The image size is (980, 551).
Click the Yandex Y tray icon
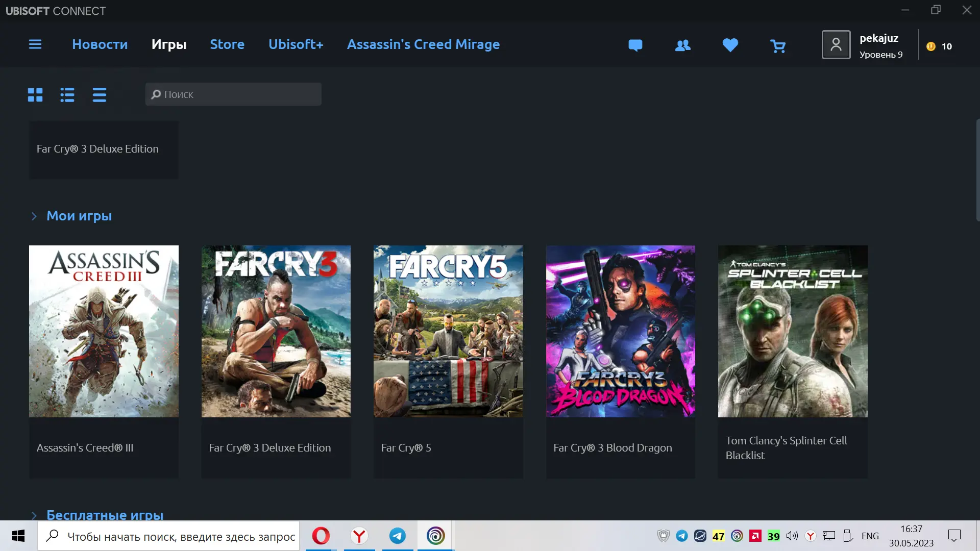pyautogui.click(x=811, y=536)
